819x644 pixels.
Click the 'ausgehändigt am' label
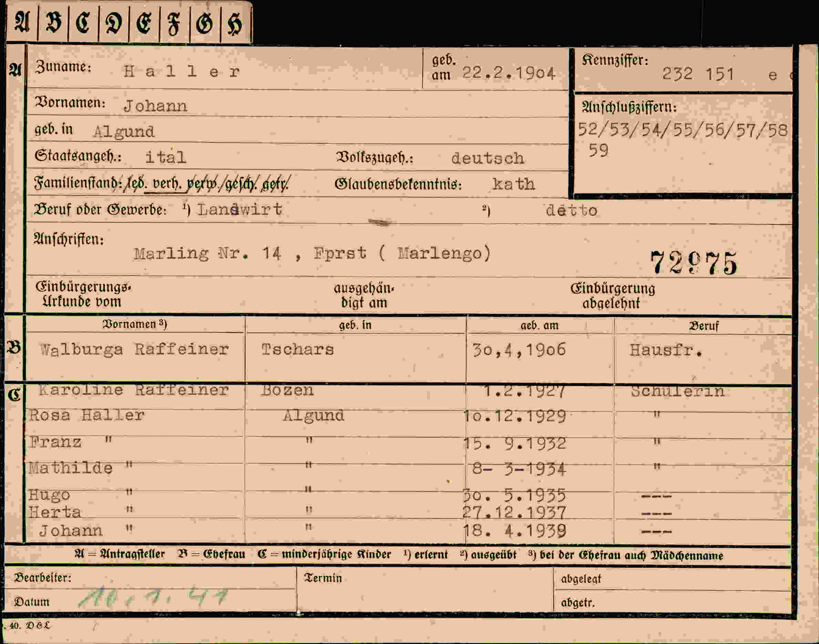[x=364, y=295]
